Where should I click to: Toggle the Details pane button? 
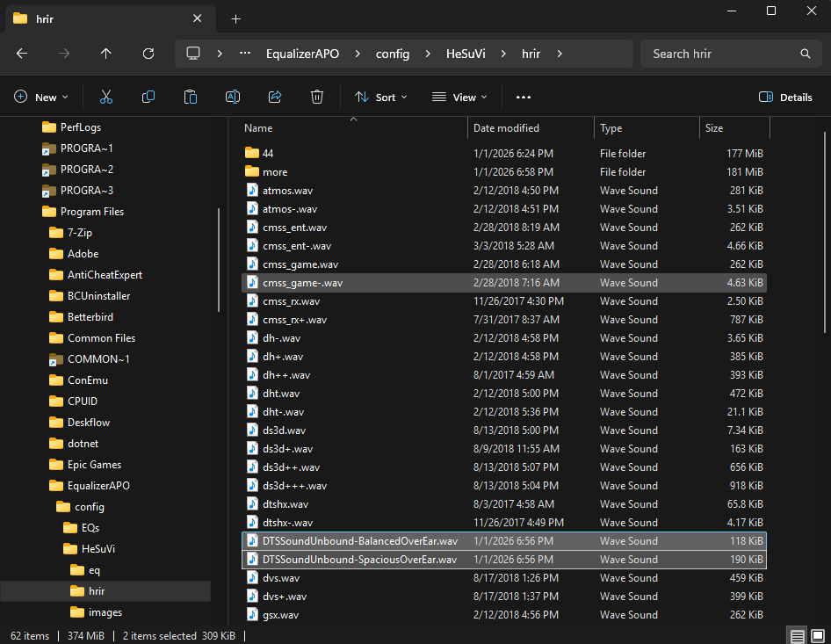click(785, 97)
